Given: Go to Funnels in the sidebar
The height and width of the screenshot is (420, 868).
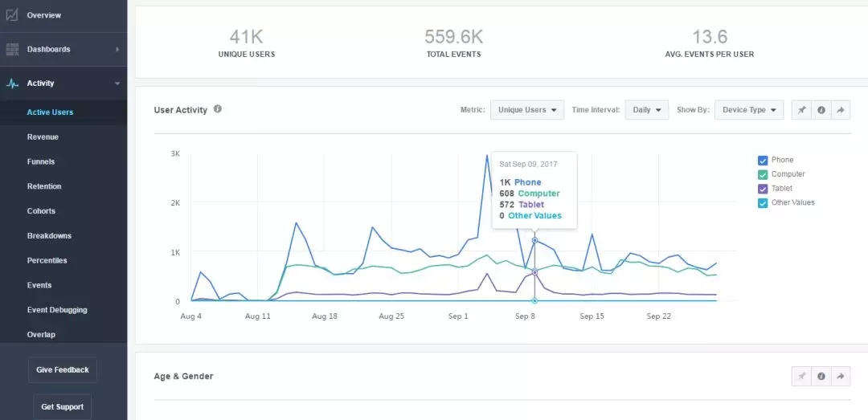Looking at the screenshot, I should (x=41, y=161).
